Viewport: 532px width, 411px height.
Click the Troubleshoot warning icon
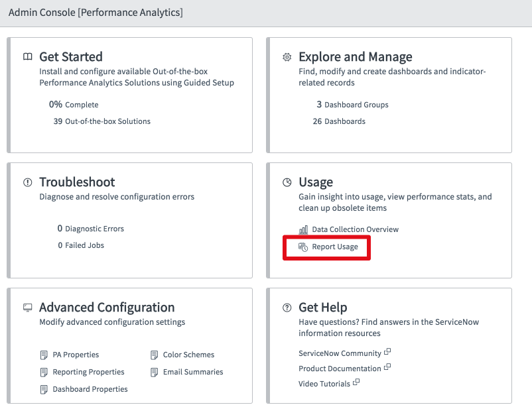point(27,182)
